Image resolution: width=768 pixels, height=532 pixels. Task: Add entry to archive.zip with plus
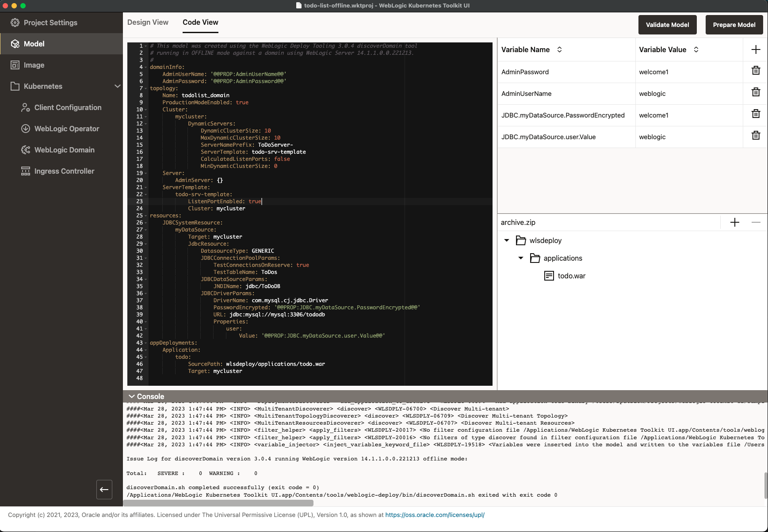[735, 222]
